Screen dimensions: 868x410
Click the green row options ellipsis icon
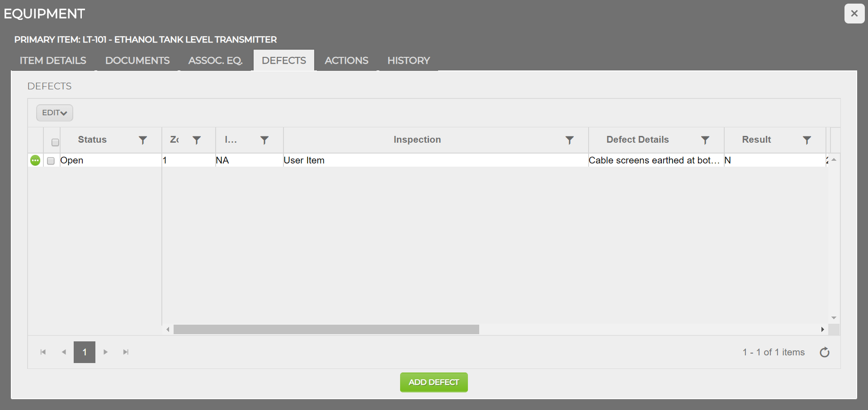(35, 160)
